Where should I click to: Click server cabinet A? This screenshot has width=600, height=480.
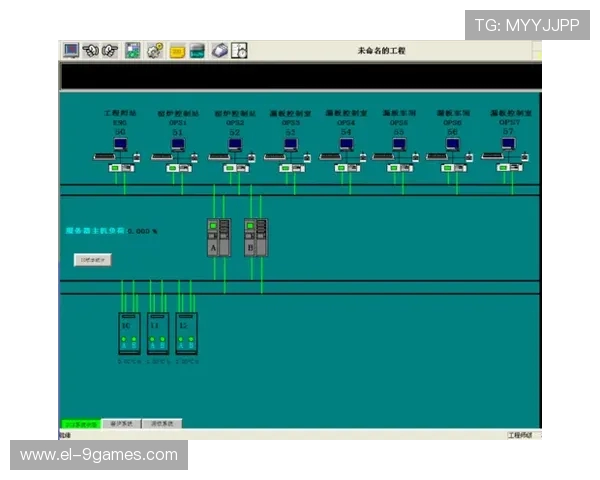point(218,237)
